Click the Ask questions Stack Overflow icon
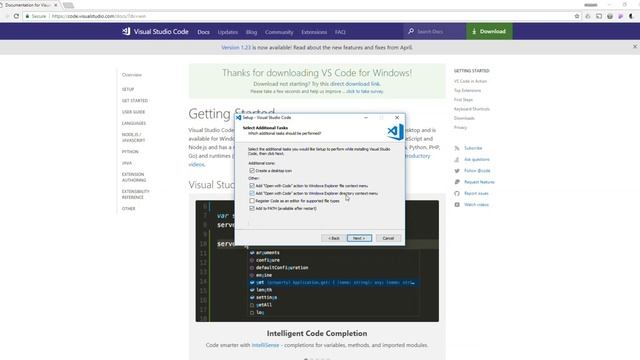This screenshot has height=360, width=640. 457,160
